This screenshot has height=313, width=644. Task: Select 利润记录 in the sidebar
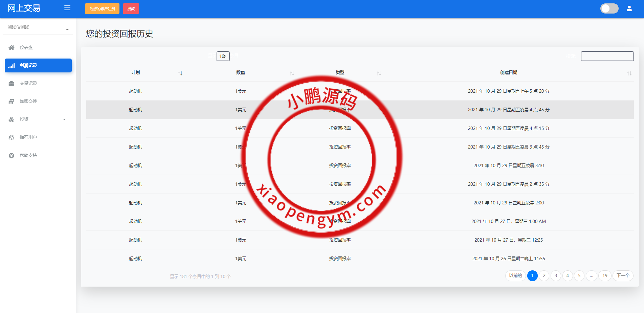point(38,66)
